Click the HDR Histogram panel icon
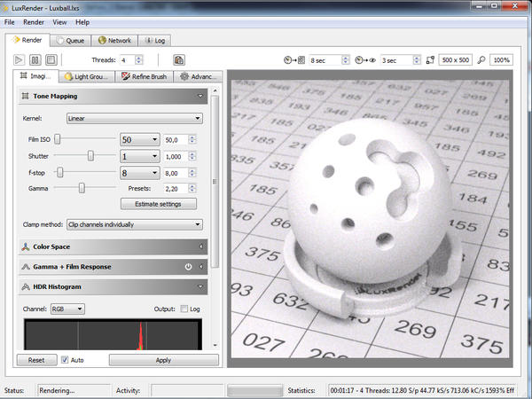 25,286
